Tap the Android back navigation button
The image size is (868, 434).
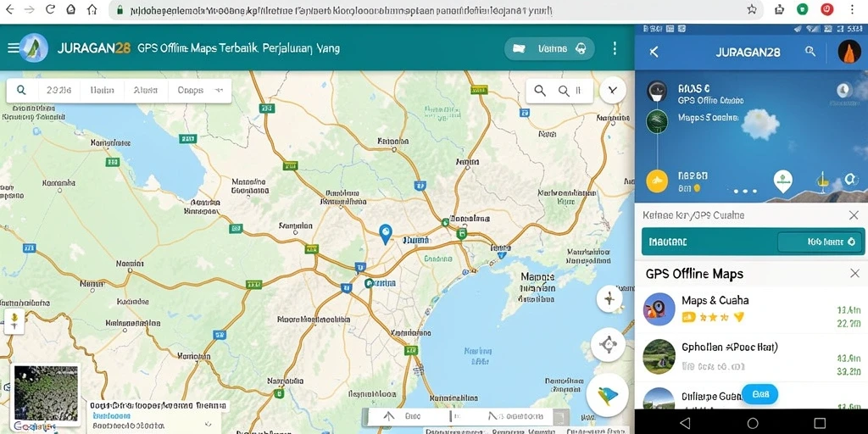[685, 423]
